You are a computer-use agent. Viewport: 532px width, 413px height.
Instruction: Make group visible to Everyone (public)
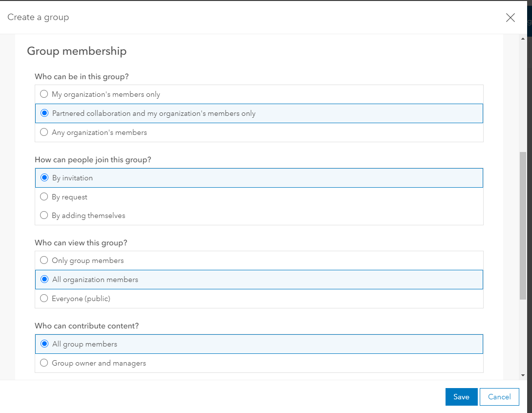(x=44, y=299)
